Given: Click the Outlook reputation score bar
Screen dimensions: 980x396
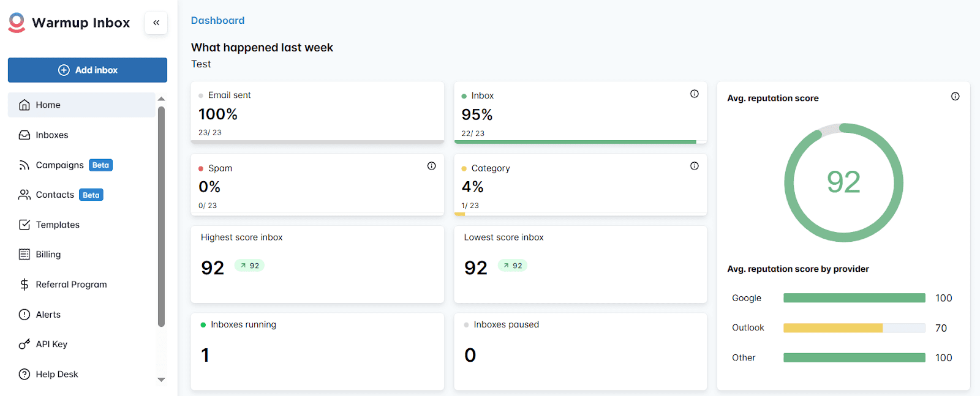Looking at the screenshot, I should tap(854, 328).
